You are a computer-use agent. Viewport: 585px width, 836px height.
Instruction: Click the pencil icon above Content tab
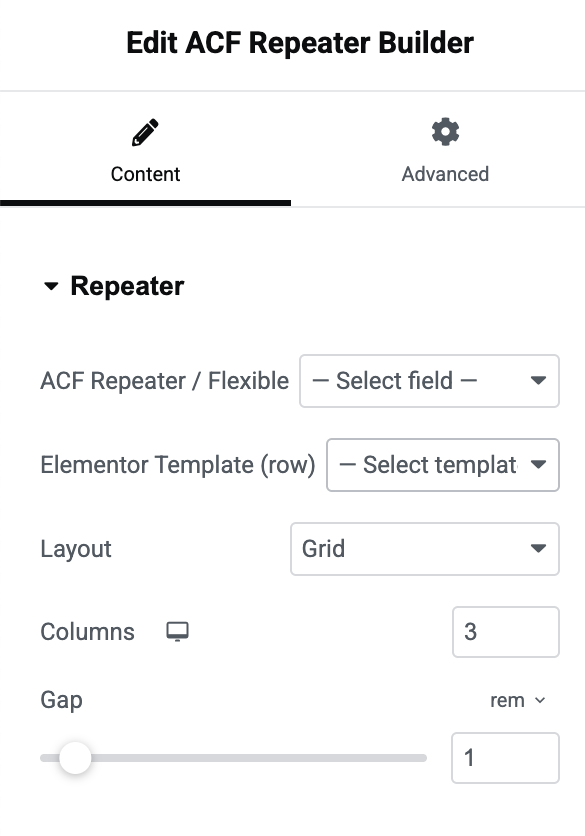[x=144, y=131]
